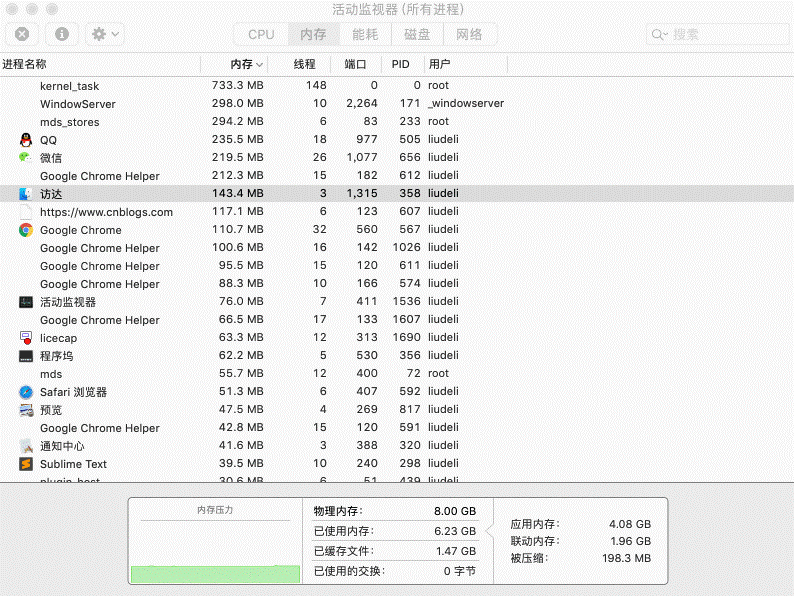Select the WindowServer process row

pos(397,103)
